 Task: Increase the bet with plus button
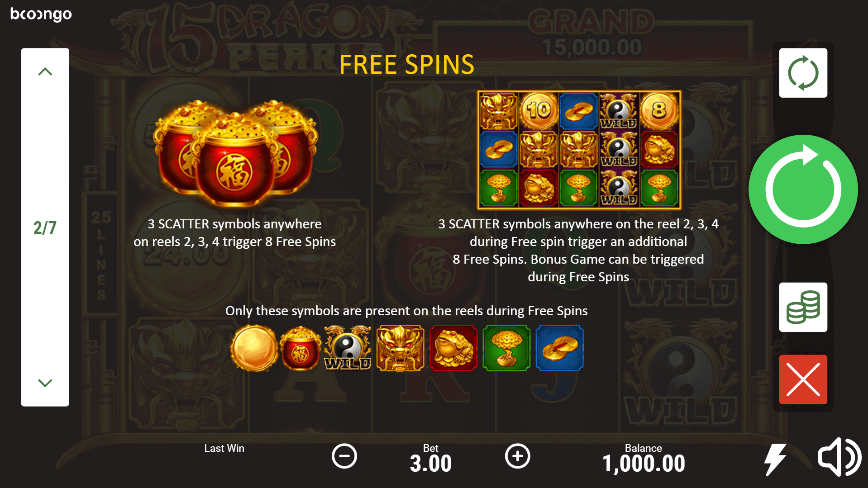pyautogui.click(x=517, y=456)
